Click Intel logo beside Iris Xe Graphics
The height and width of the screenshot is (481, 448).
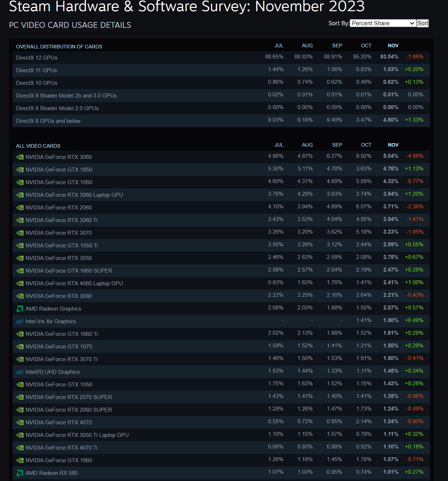(x=20, y=321)
